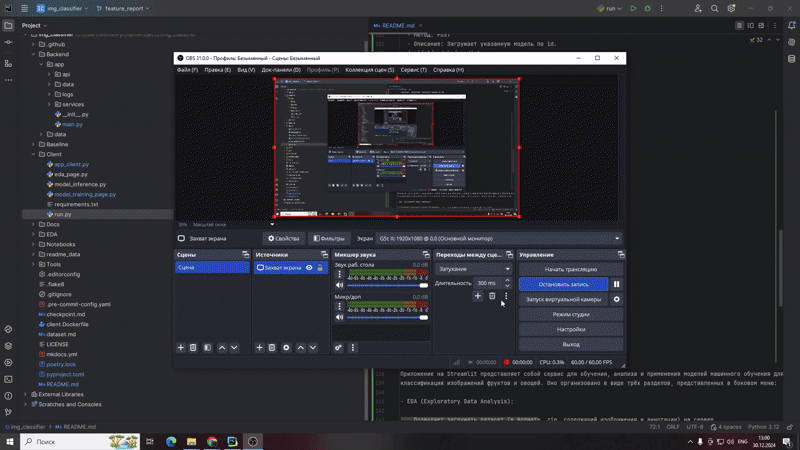The image size is (800, 450).
Task: Expand the services folder
Action: coord(49,104)
